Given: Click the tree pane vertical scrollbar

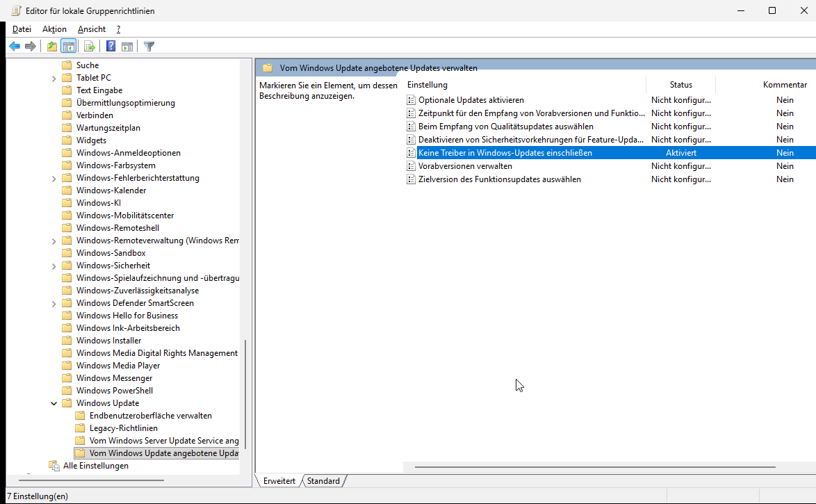Looking at the screenshot, I should point(245,393).
